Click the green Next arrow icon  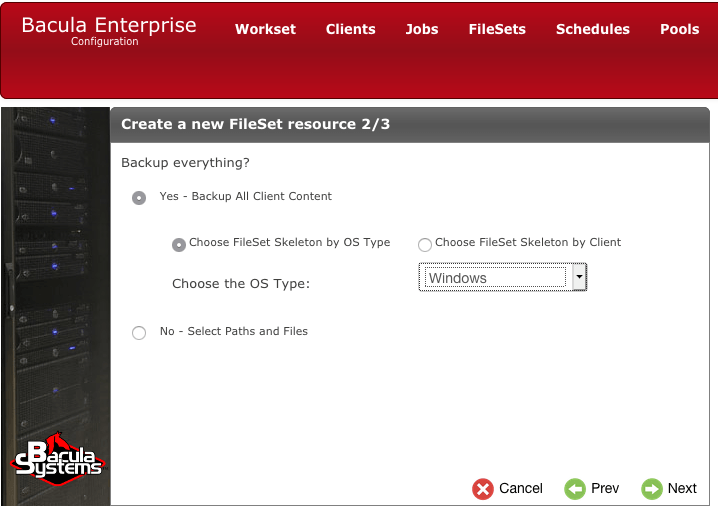coord(652,489)
